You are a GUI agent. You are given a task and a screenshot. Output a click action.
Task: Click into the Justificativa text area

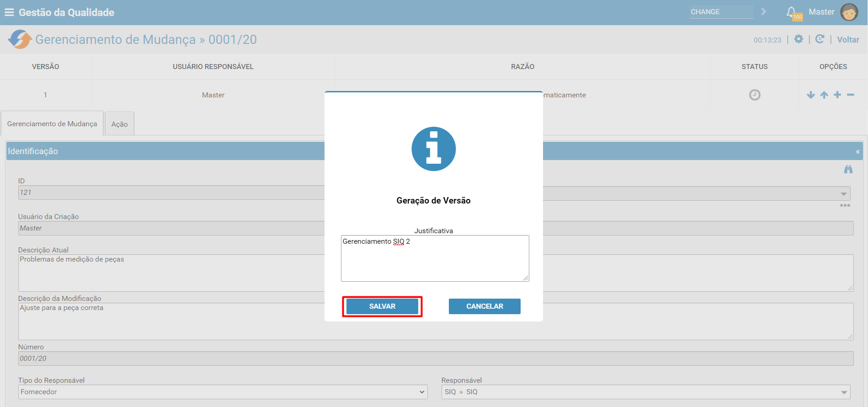tap(435, 258)
